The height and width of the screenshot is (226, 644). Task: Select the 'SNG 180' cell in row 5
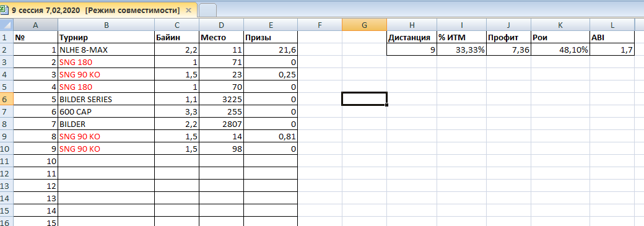pos(107,87)
